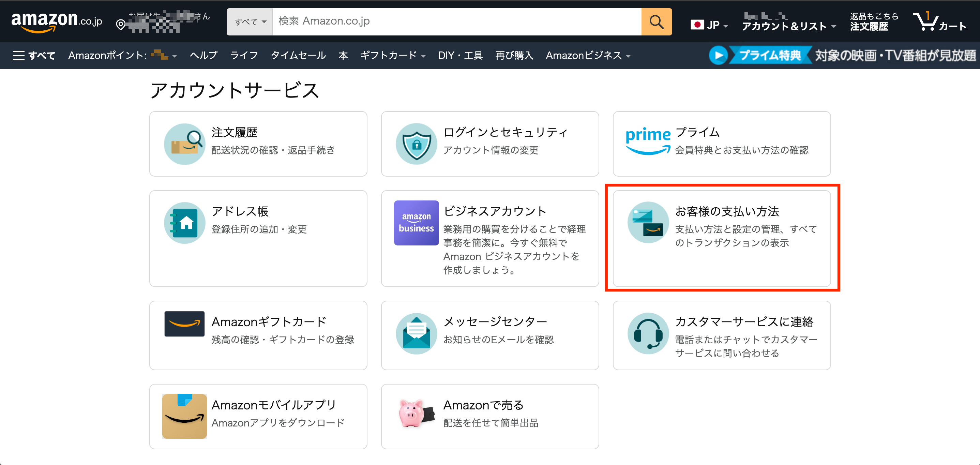
Task: Click the メッセージセンター card title
Action: pos(495,322)
